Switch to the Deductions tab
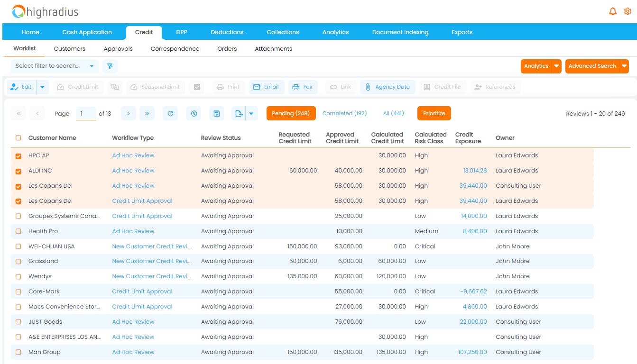637x364 pixels. pos(227,32)
